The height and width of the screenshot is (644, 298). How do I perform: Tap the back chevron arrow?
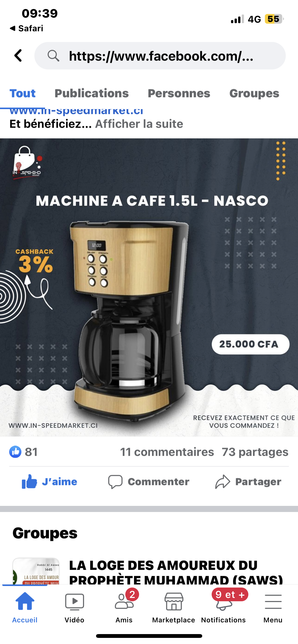(18, 56)
